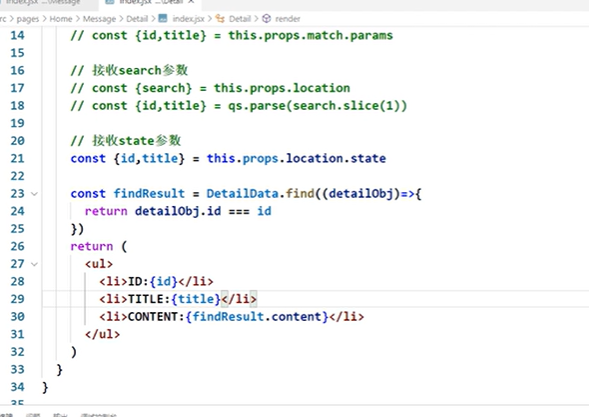Click the closing '</ul>' tag on line 31
Screen dimensions: 589x417
click(x=103, y=334)
